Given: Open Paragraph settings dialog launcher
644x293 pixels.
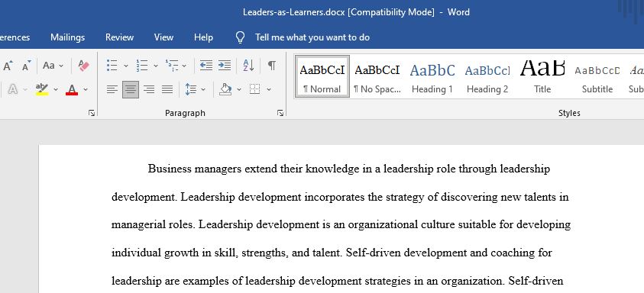Looking at the screenshot, I should click(280, 113).
